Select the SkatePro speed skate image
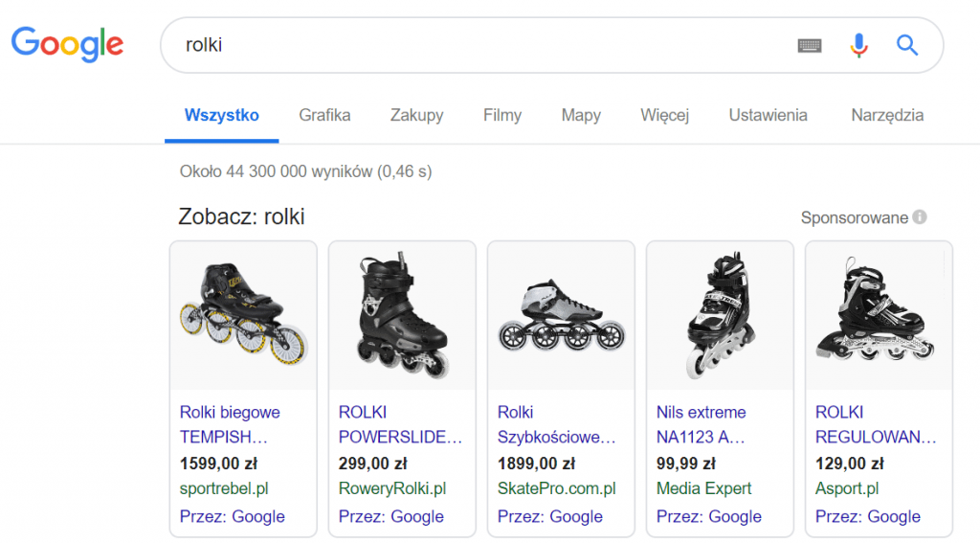The width and height of the screenshot is (980, 543). [x=561, y=316]
